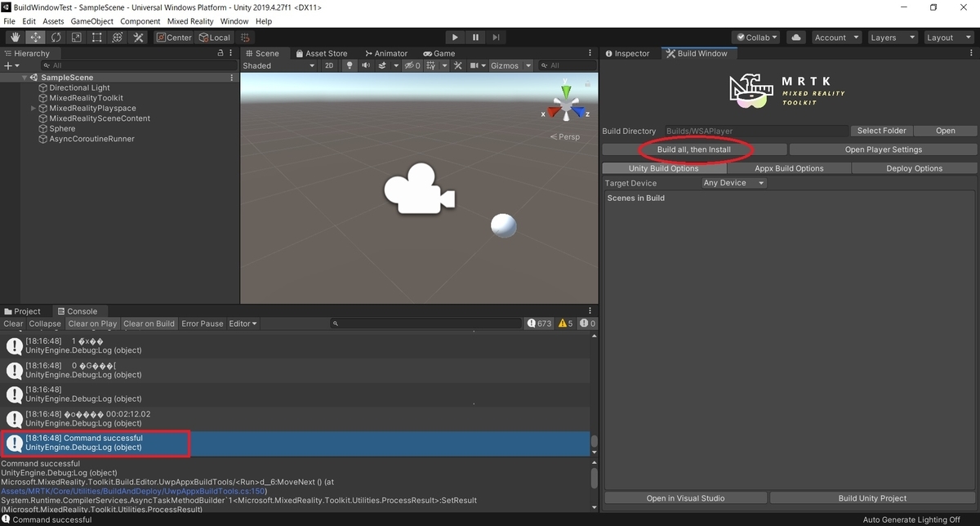Switch to the Asset Store tab
The width and height of the screenshot is (980, 526).
[x=321, y=53]
